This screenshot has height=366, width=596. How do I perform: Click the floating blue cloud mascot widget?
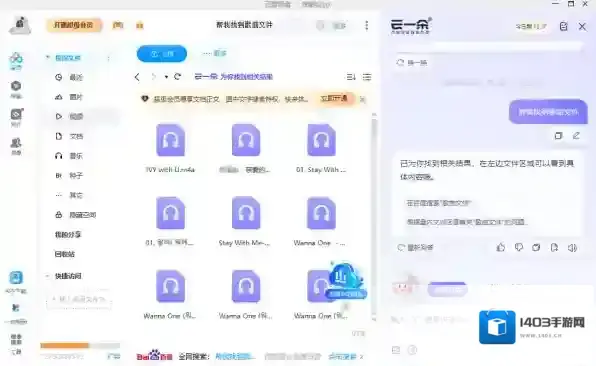tap(345, 281)
